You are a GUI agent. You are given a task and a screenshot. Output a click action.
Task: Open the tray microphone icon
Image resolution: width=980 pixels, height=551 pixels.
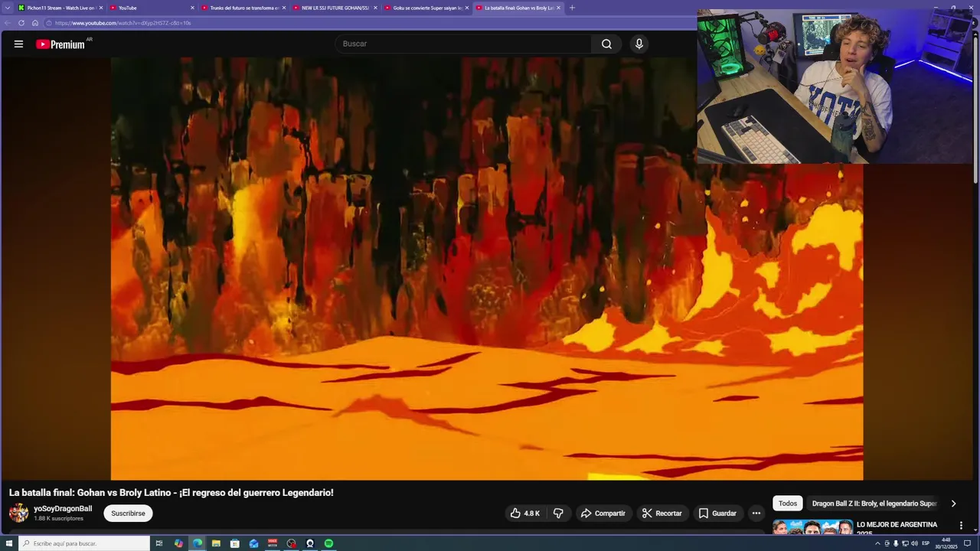(x=896, y=543)
